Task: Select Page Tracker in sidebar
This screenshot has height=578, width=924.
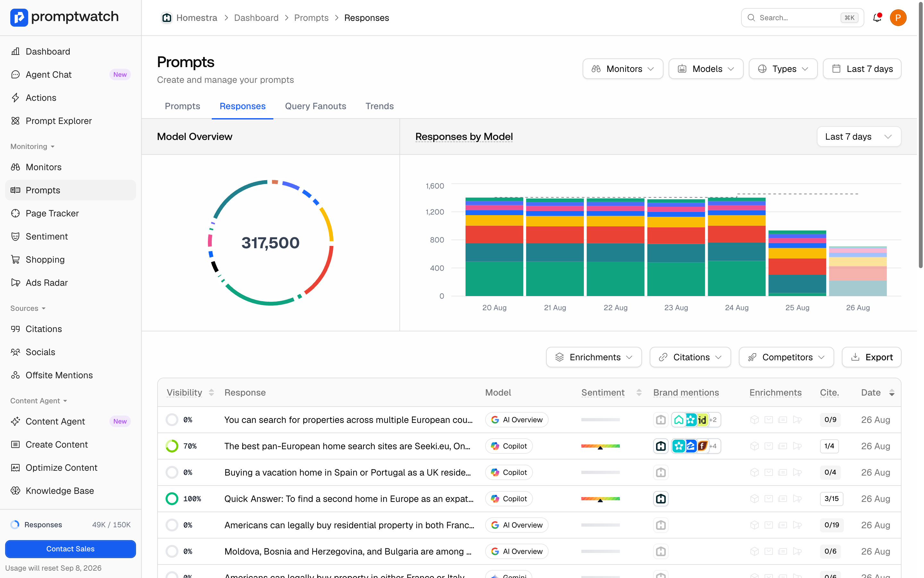Action: (70, 213)
